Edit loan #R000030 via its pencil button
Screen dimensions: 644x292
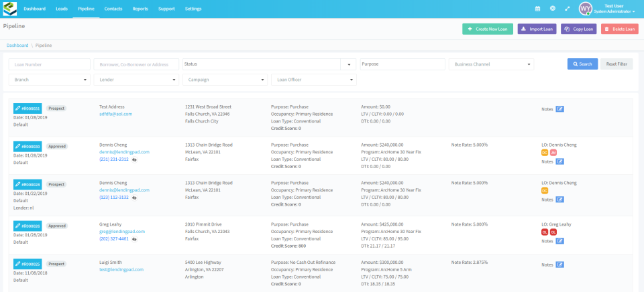(x=28, y=147)
